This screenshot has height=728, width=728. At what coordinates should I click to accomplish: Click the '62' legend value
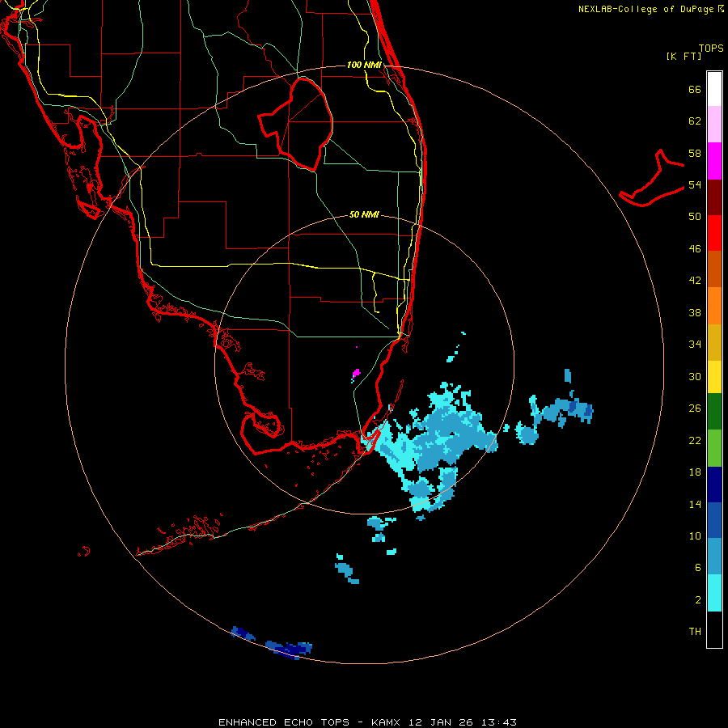pos(695,121)
